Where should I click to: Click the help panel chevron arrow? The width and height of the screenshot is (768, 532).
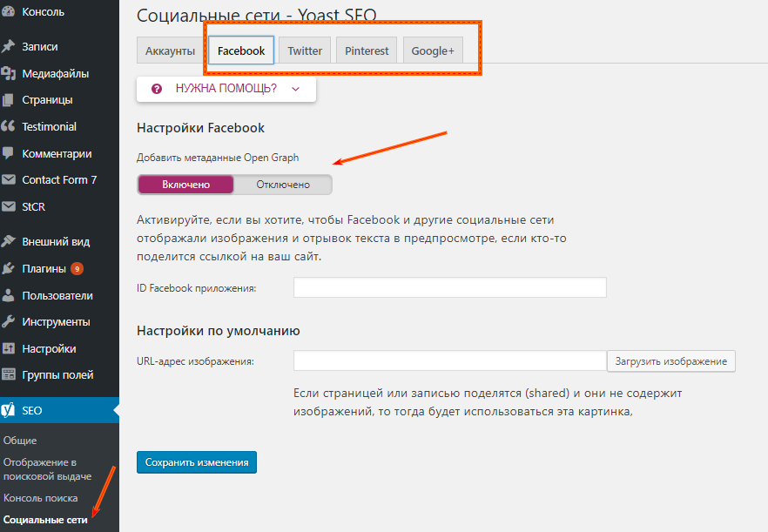pyautogui.click(x=295, y=89)
